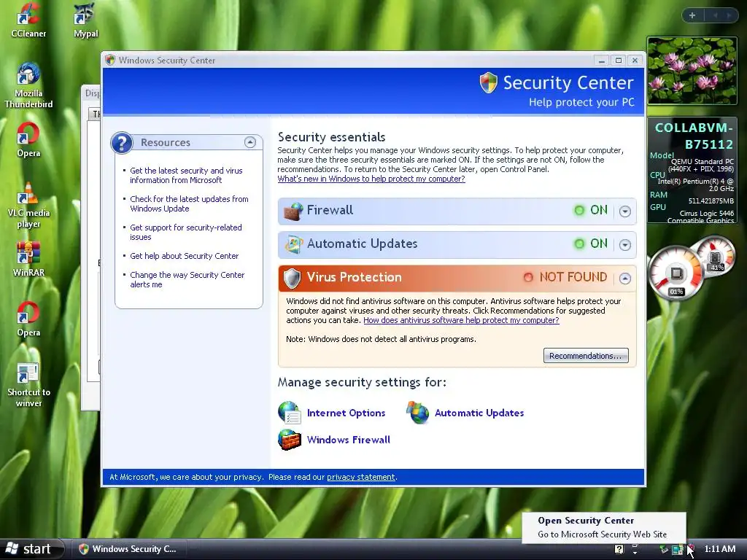Open Shortcut to winver icon

click(x=28, y=385)
